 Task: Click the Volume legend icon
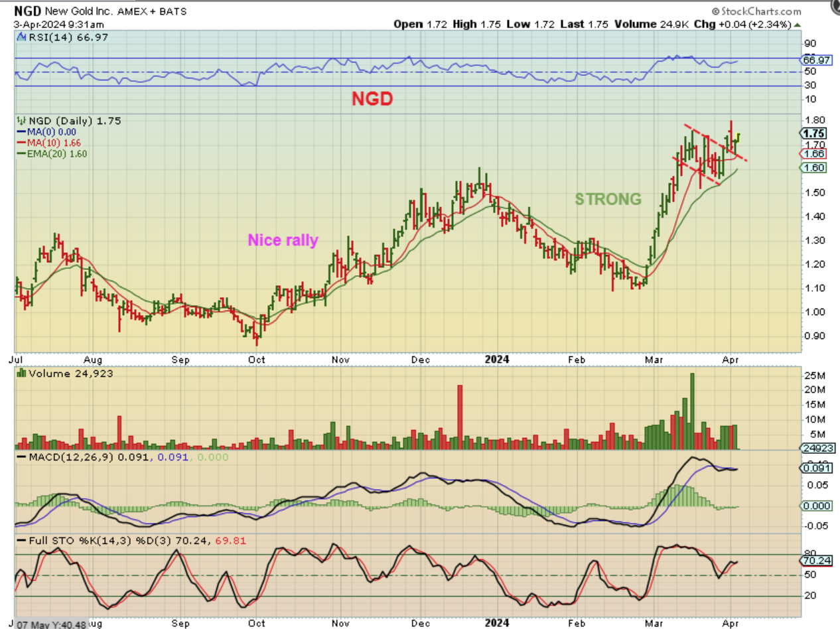[21, 373]
